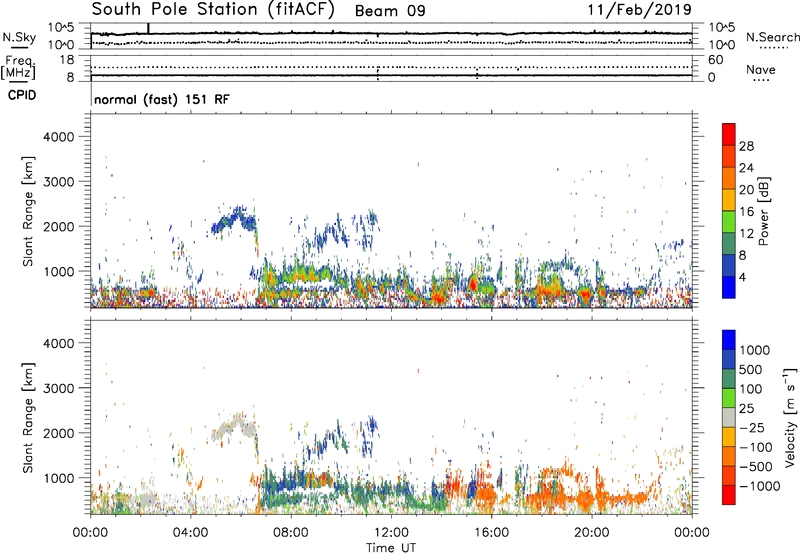The width and height of the screenshot is (800, 554).
Task: Pick the grey segment of the velocity colorbar
Action: tap(729, 417)
